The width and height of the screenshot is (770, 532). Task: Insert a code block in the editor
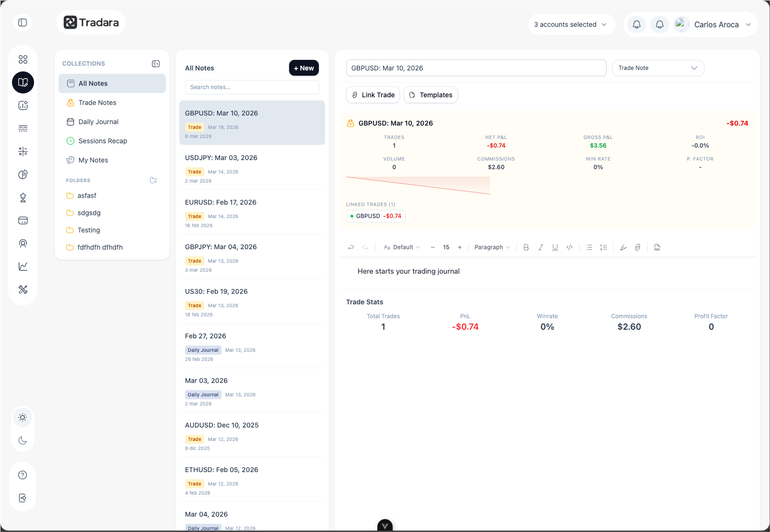pyautogui.click(x=569, y=247)
